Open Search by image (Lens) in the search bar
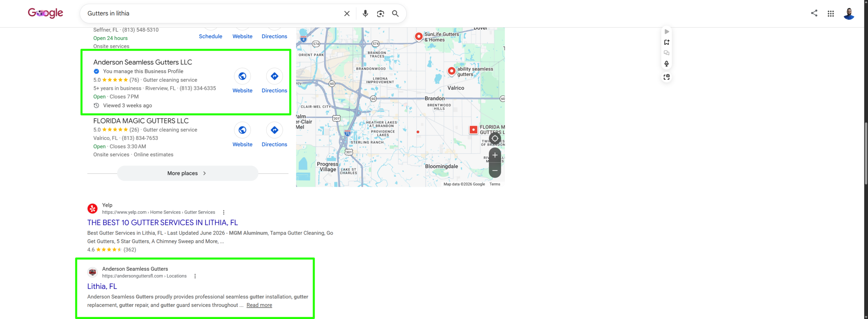868x319 pixels. [380, 14]
